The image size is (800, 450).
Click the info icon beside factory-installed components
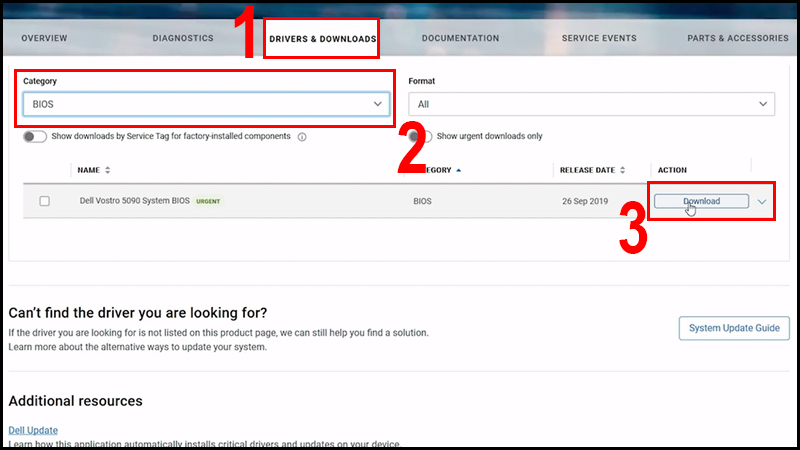(x=302, y=137)
